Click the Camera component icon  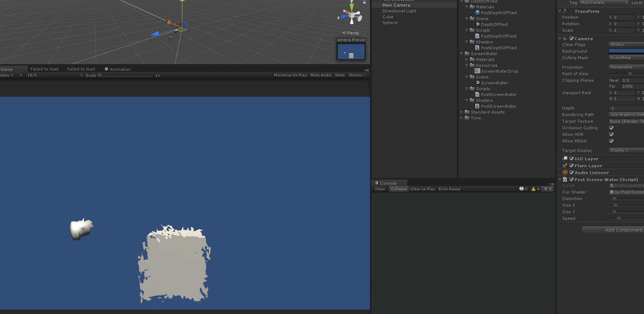(565, 39)
